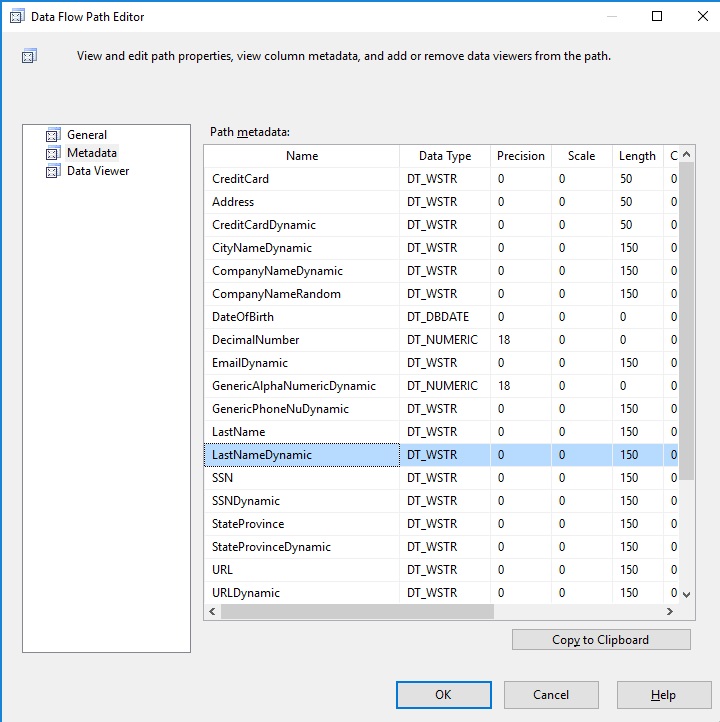
Task: Open Help for this dialog
Action: [663, 694]
